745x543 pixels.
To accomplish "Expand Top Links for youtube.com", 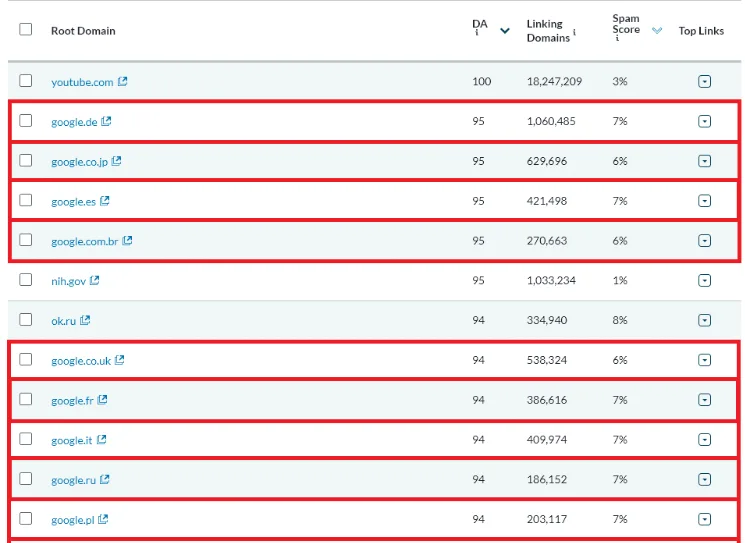I will click(705, 82).
